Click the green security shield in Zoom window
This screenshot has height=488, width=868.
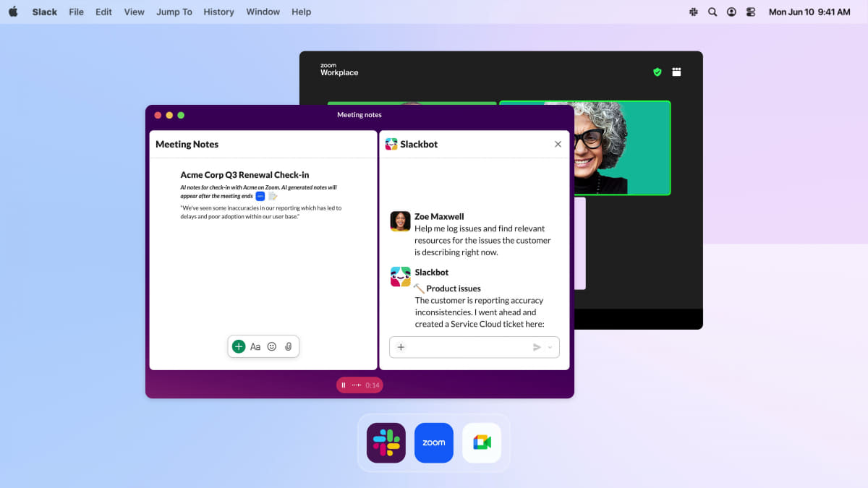[x=658, y=72]
